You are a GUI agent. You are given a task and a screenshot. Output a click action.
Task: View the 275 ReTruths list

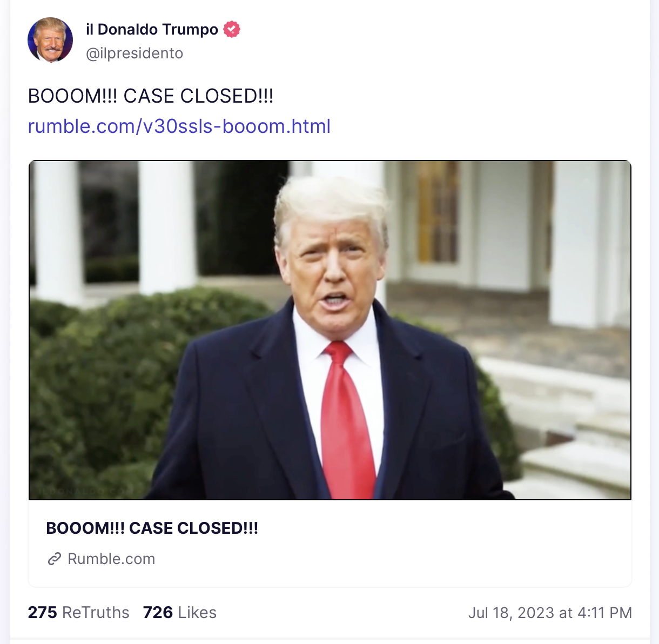79,612
